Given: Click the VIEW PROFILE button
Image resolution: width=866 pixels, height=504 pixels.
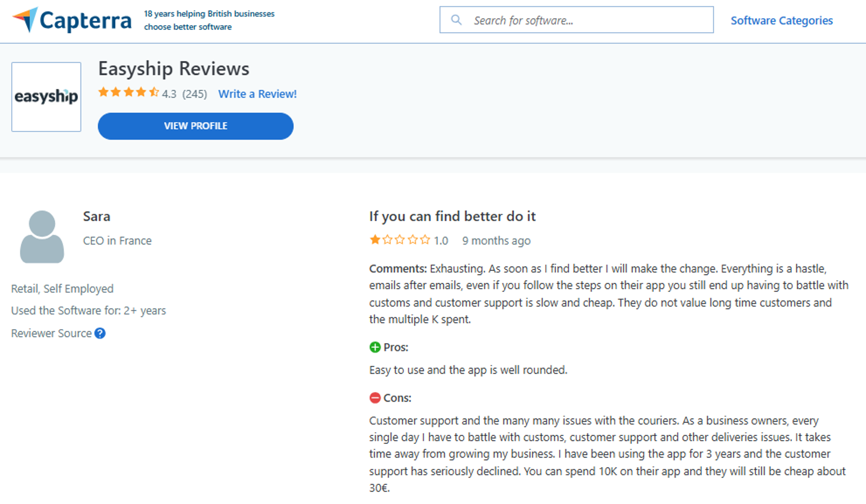Looking at the screenshot, I should click(195, 126).
